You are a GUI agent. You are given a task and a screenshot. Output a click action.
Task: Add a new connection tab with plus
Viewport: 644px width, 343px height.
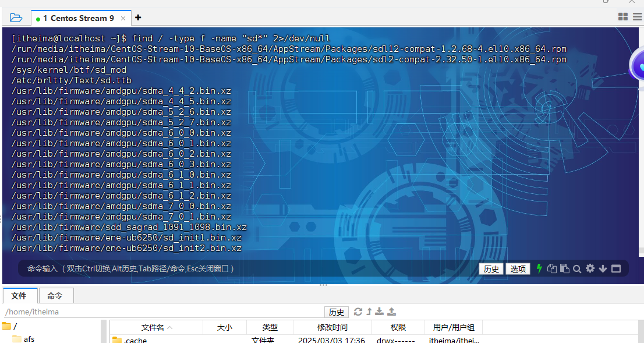click(x=138, y=17)
